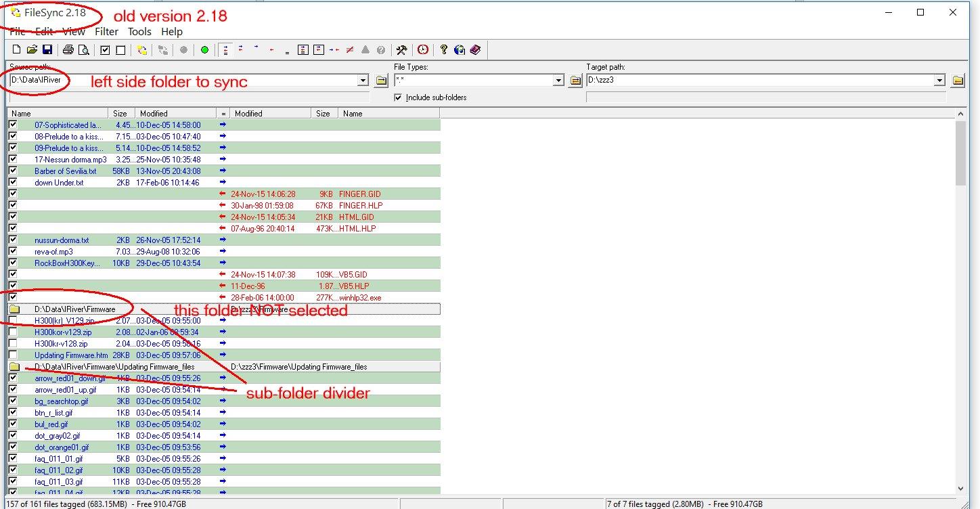980x509 pixels.
Task: Tag all files using the checked-box toolbar icon
Action: coord(105,49)
